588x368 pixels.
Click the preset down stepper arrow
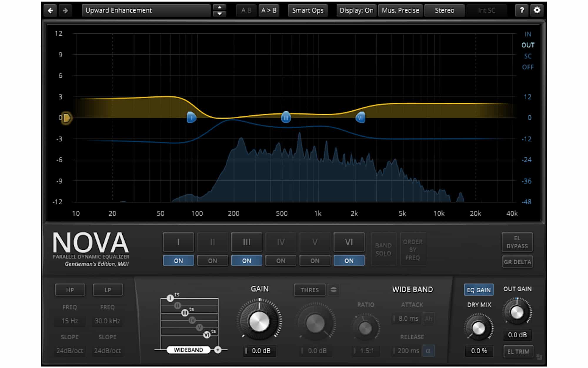[219, 14]
